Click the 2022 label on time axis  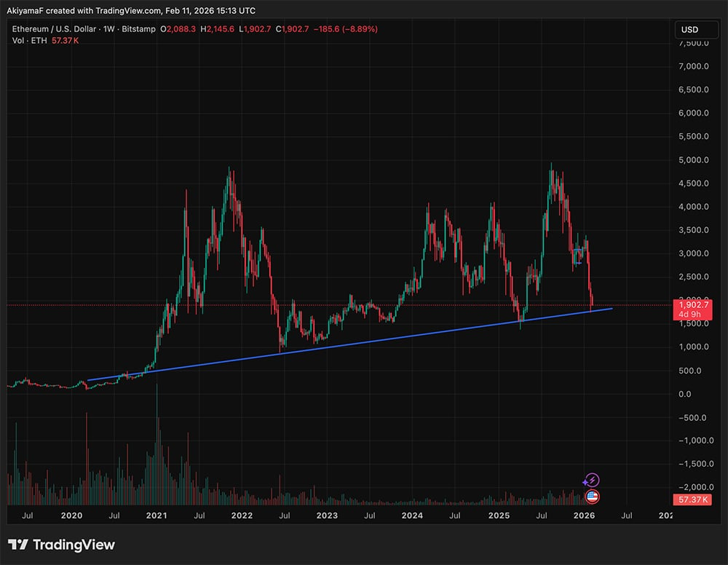pos(242,515)
